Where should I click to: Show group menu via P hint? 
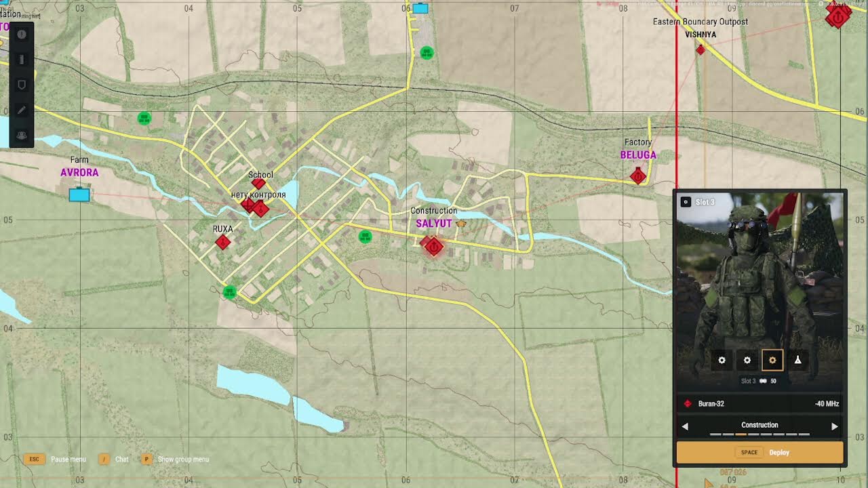pos(175,459)
